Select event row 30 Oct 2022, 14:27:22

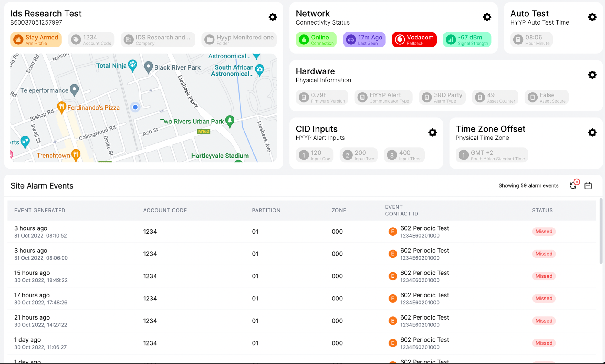click(302, 321)
